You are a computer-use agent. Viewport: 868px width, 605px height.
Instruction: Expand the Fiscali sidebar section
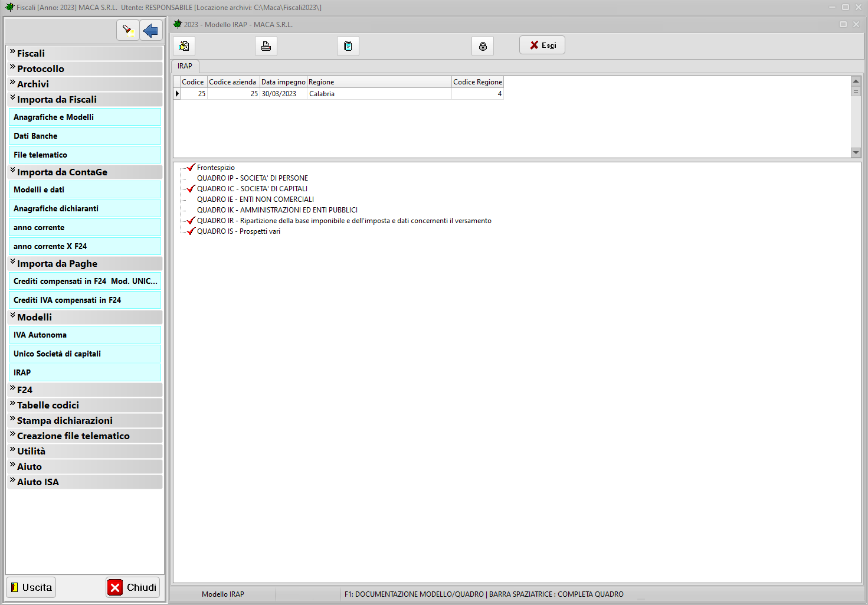(x=31, y=53)
